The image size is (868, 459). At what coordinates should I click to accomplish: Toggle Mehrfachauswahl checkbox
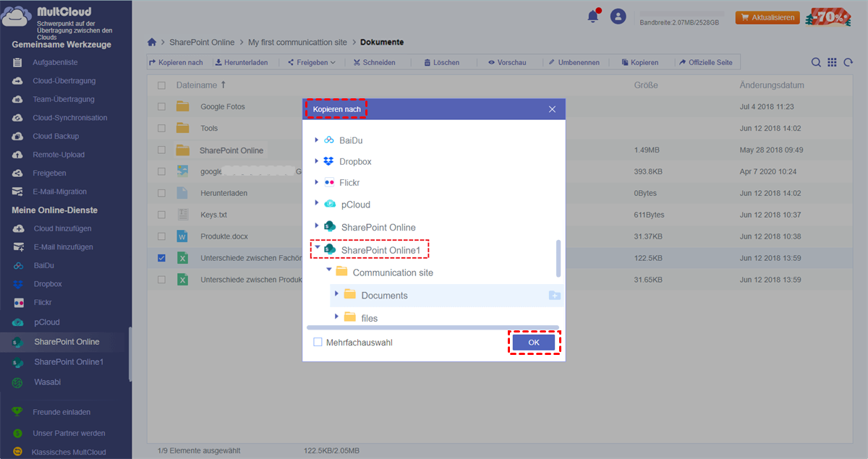tap(318, 343)
